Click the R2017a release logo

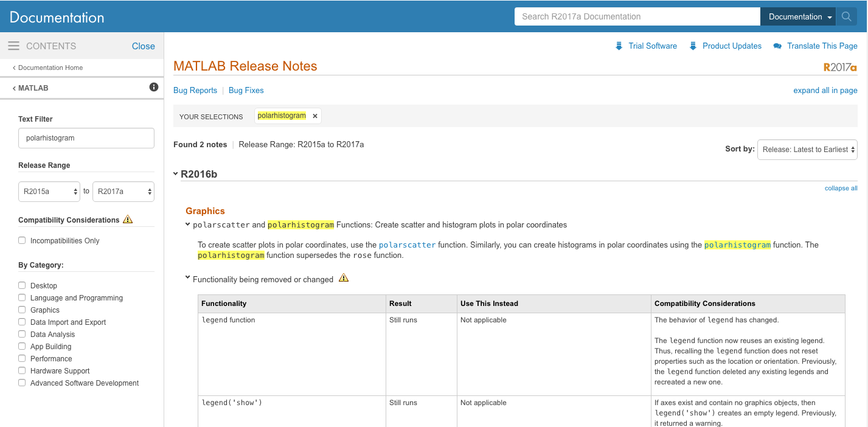tap(840, 68)
